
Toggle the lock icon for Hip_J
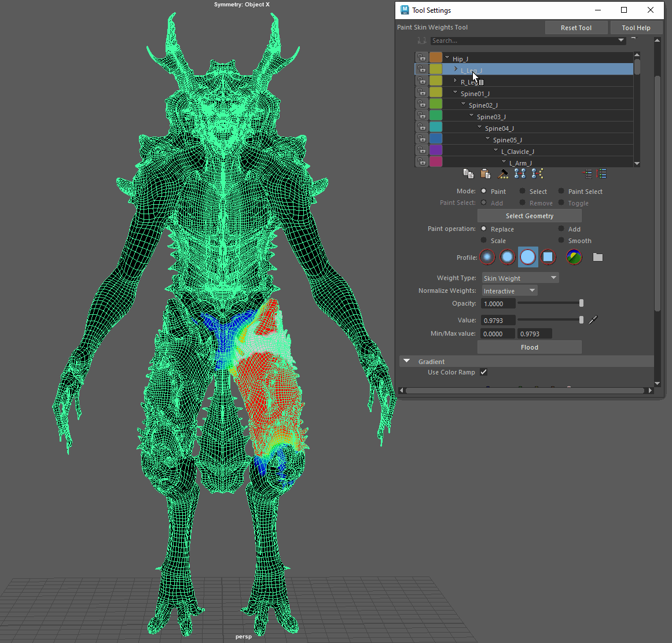(422, 58)
